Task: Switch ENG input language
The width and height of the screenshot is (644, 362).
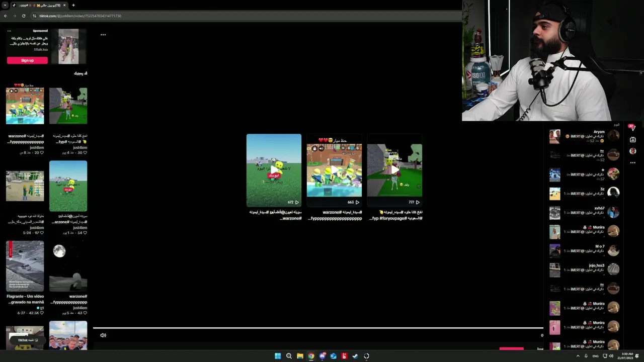Action: (x=596, y=356)
